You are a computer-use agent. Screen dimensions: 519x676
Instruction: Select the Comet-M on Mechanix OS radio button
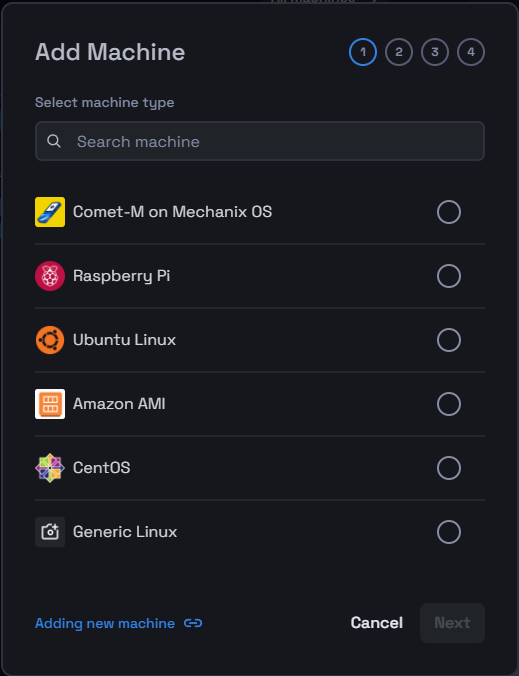(x=449, y=212)
